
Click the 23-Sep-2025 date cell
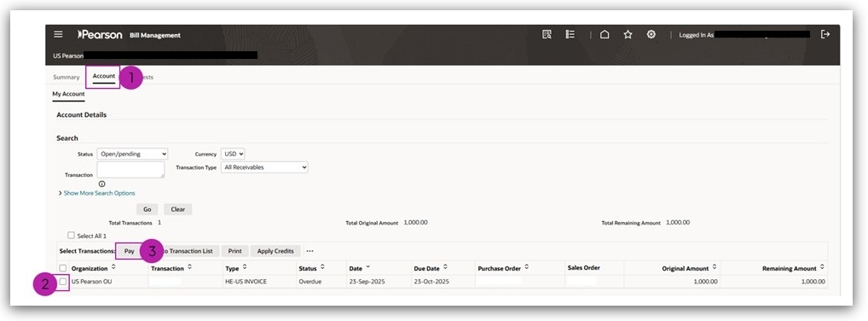(x=367, y=282)
